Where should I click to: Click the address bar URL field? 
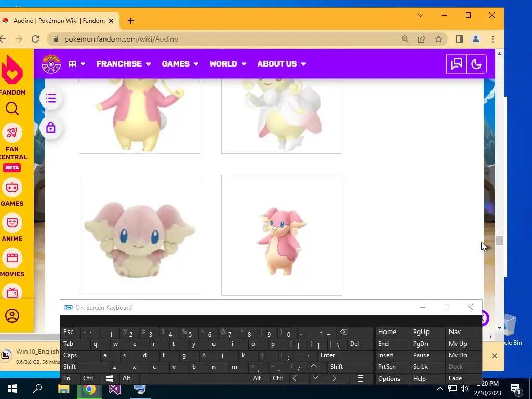(224, 39)
